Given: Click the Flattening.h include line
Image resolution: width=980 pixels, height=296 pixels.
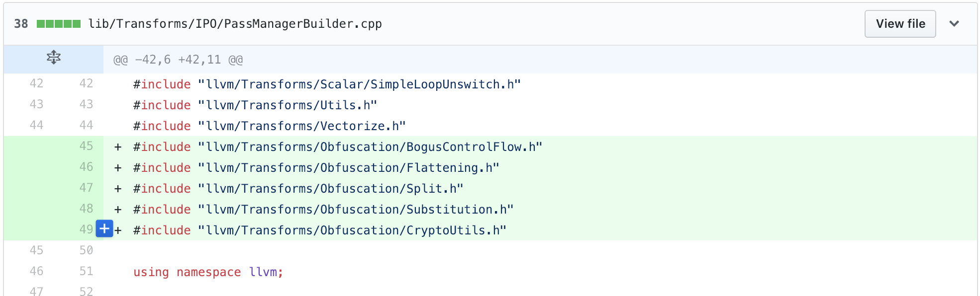Looking at the screenshot, I should tap(316, 168).
